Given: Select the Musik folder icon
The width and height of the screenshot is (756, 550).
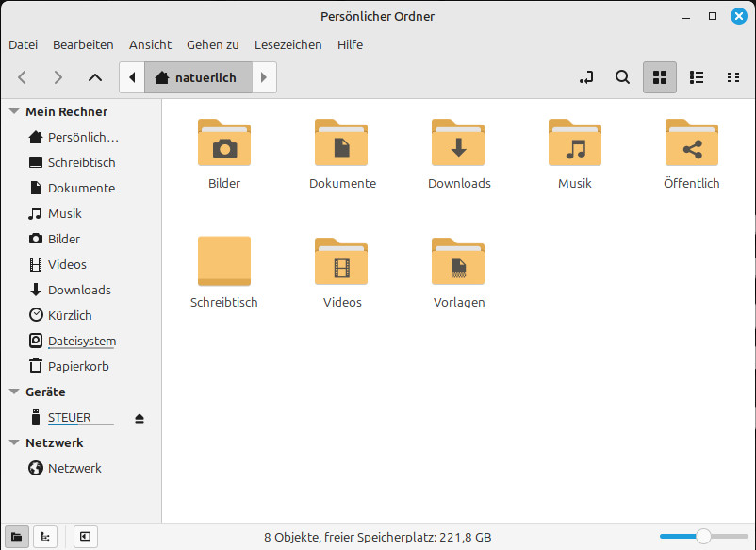Looking at the screenshot, I should click(x=575, y=142).
